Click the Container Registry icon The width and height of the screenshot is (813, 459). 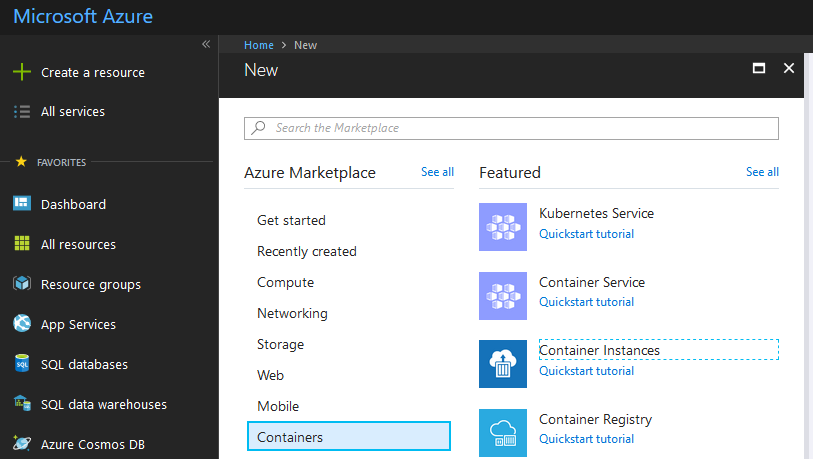[x=503, y=432]
